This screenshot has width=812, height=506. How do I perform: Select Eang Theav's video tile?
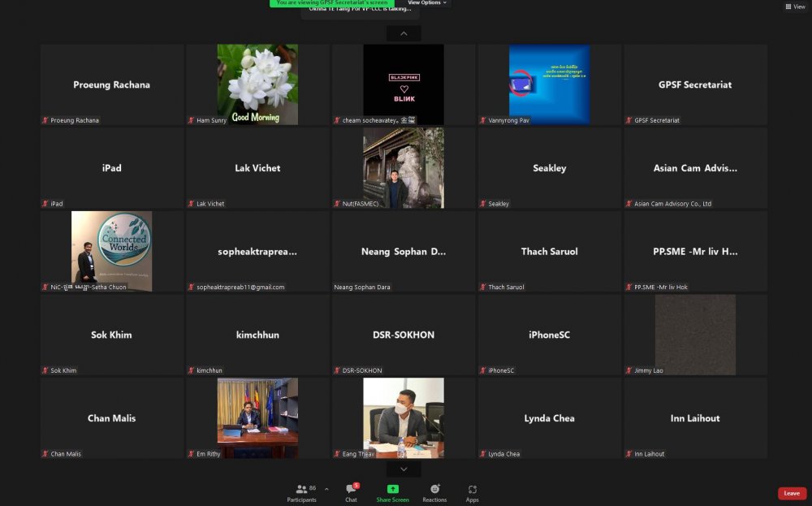click(404, 417)
